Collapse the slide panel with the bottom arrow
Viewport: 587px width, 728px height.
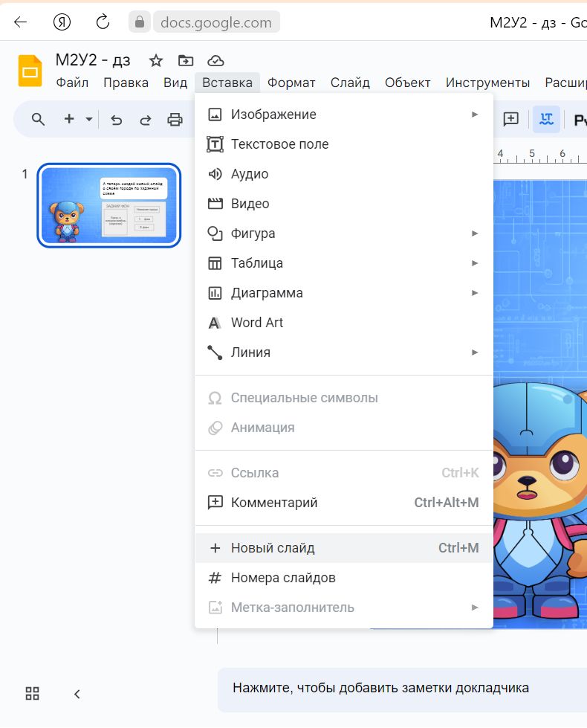click(x=77, y=694)
